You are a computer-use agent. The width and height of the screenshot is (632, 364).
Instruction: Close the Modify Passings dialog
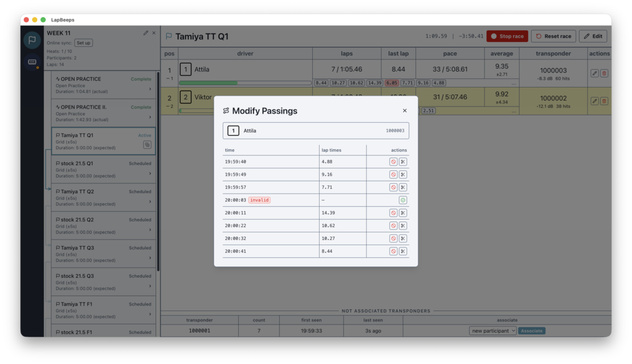coord(405,111)
